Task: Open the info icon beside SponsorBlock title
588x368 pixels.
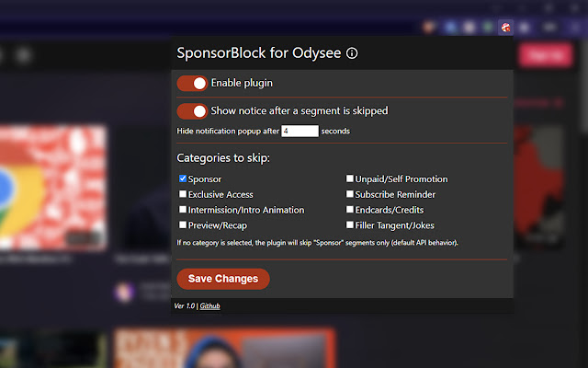Action: tap(352, 53)
